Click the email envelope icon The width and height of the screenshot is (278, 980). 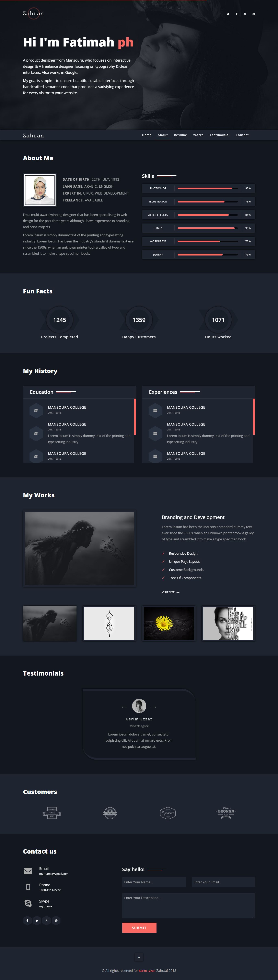[28, 870]
